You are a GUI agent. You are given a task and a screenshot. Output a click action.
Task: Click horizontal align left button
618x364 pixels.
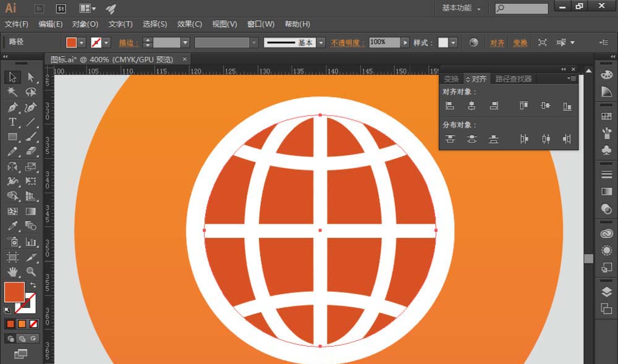(x=450, y=105)
